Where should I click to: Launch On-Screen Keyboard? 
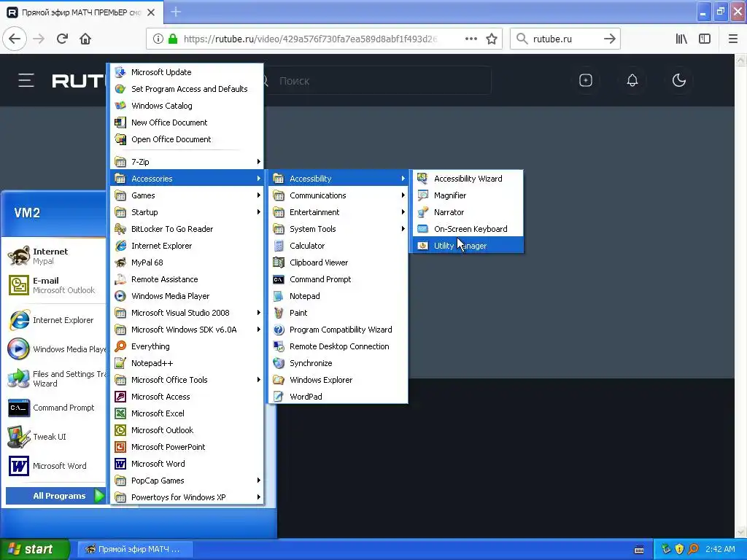[x=468, y=229]
